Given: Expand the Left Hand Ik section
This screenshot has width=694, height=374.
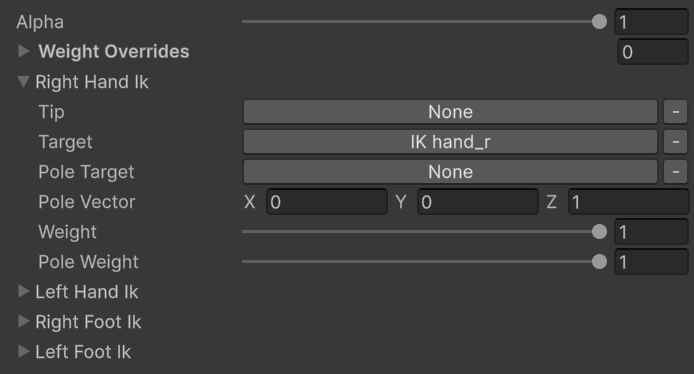Looking at the screenshot, I should pos(23,291).
